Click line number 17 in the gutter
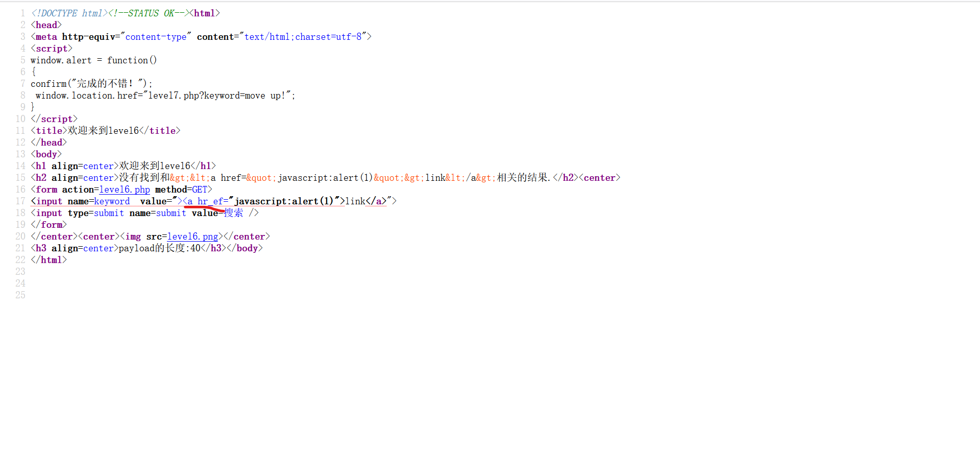The height and width of the screenshot is (450, 980). click(20, 201)
